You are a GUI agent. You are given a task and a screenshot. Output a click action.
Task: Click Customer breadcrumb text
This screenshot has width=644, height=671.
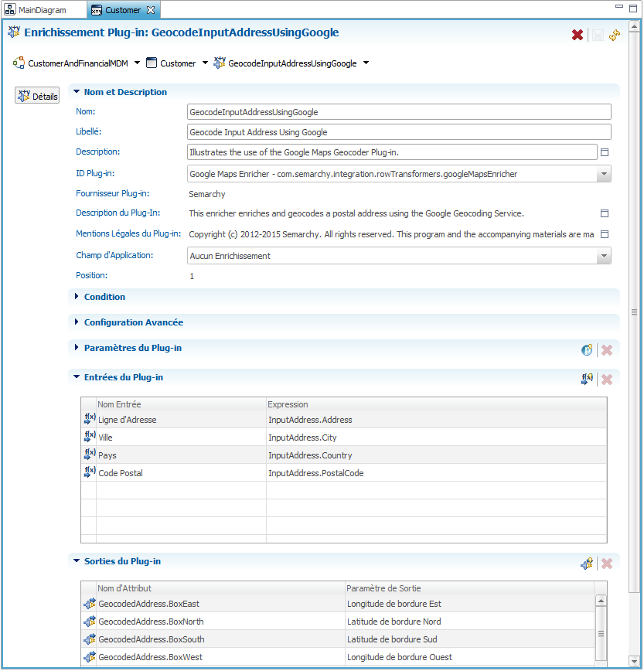click(178, 63)
